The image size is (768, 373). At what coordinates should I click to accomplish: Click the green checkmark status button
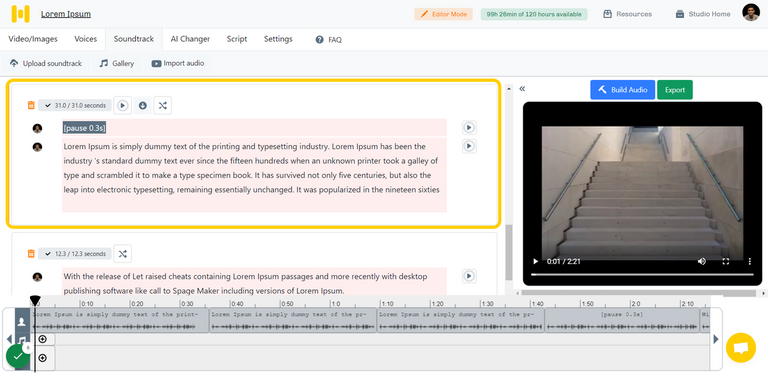pyautogui.click(x=18, y=356)
